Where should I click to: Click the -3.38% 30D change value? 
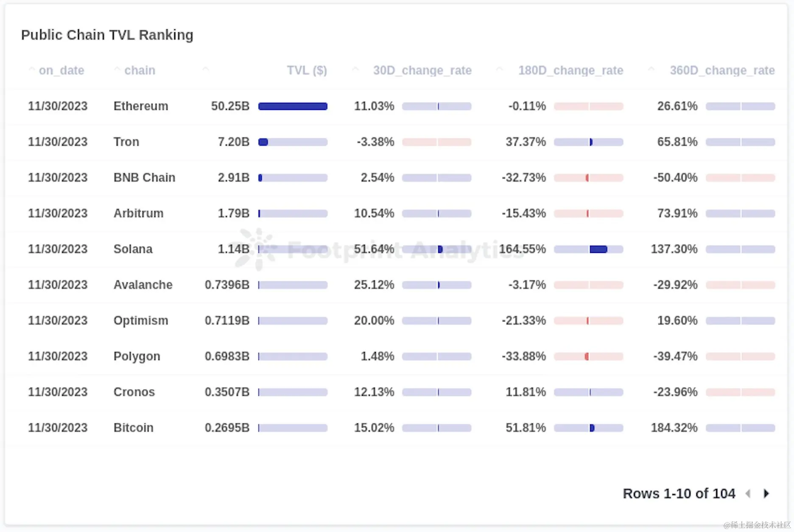coord(375,142)
